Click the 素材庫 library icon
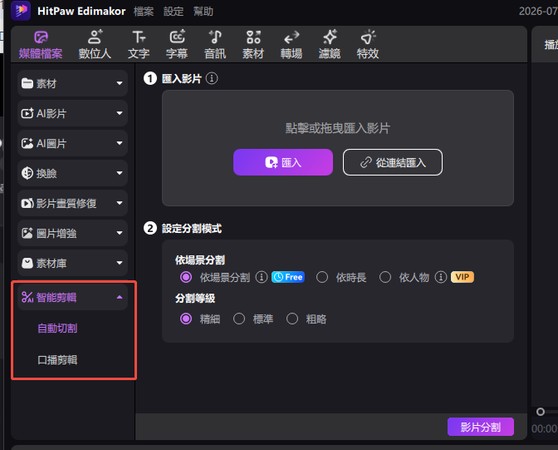Screen dimensions: 558x450 click(x=27, y=263)
